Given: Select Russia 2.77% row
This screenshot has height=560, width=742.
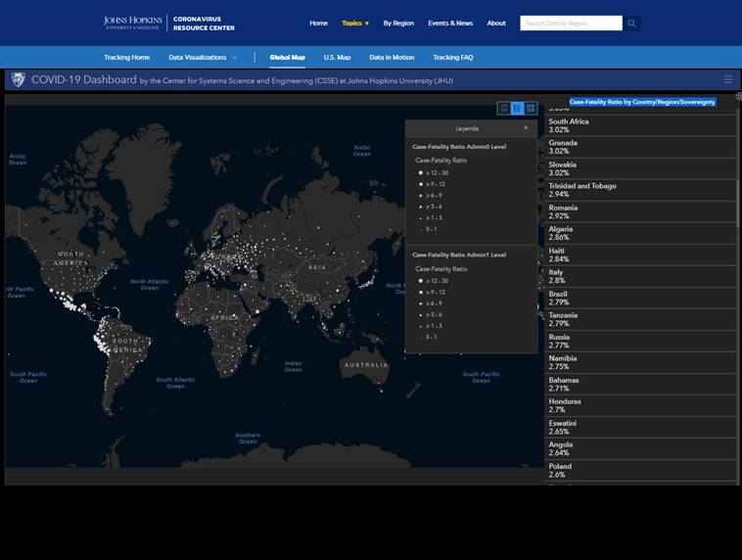Looking at the screenshot, I should coord(640,341).
